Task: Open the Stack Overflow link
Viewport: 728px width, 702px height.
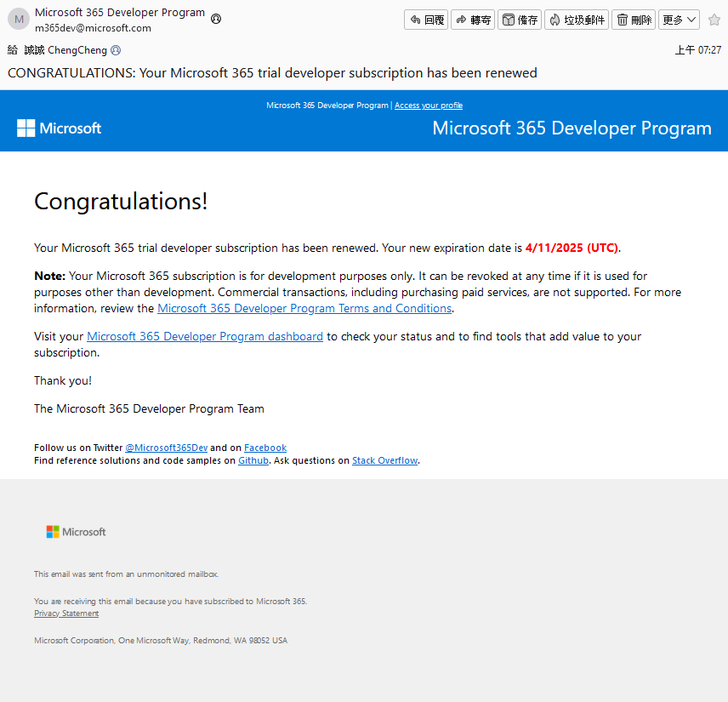Action: pos(385,460)
